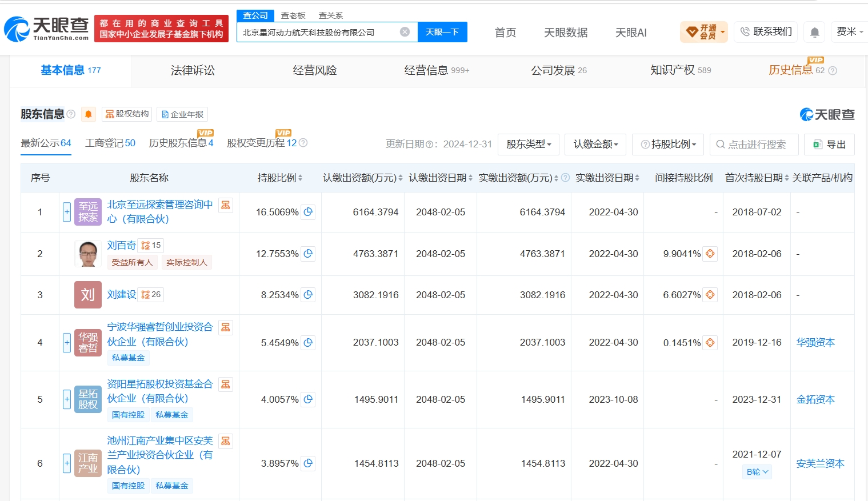Switch to 经营信息 tab

(x=437, y=70)
